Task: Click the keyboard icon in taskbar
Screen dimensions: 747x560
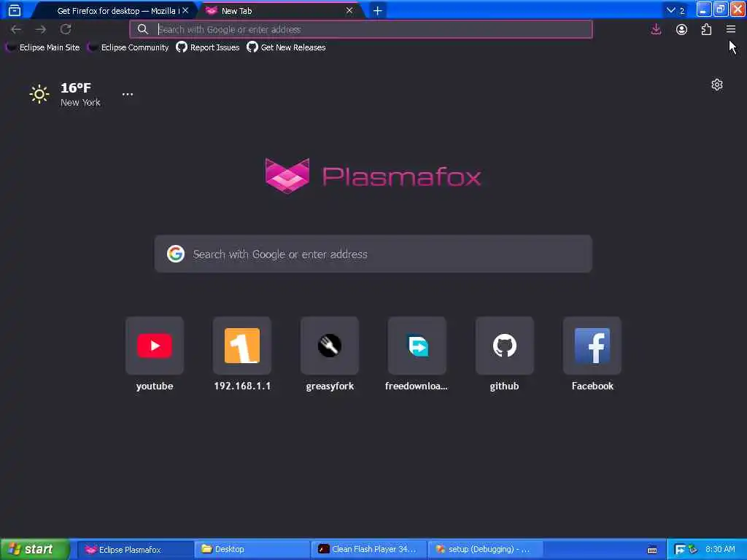Action: (x=652, y=550)
